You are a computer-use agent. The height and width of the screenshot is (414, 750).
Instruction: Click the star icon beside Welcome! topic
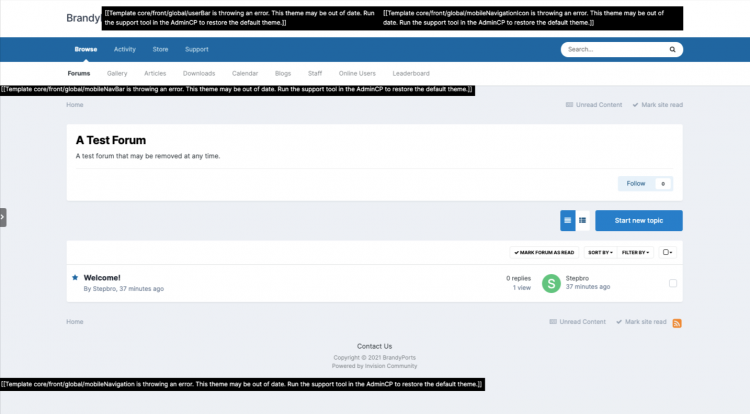coord(75,277)
